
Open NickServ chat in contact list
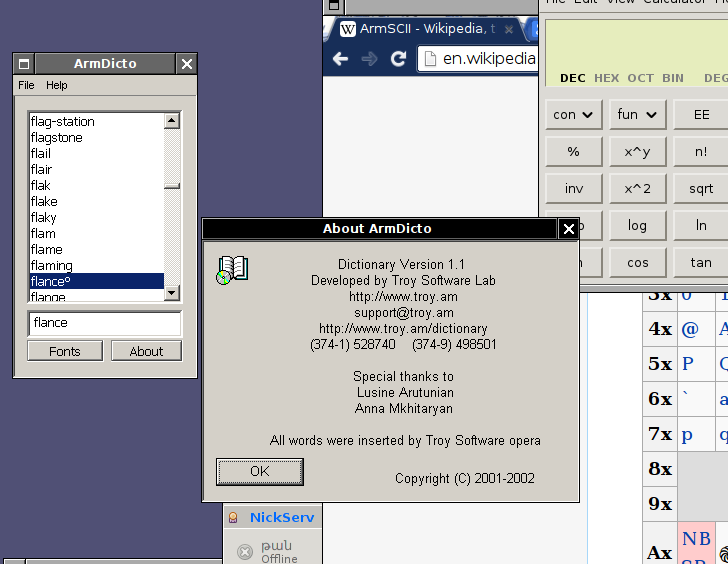[273, 517]
